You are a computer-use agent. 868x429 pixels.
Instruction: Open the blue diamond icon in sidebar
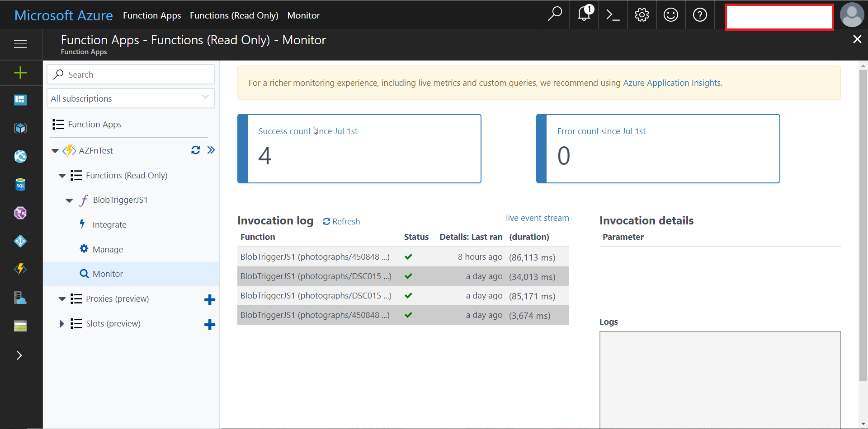click(20, 241)
